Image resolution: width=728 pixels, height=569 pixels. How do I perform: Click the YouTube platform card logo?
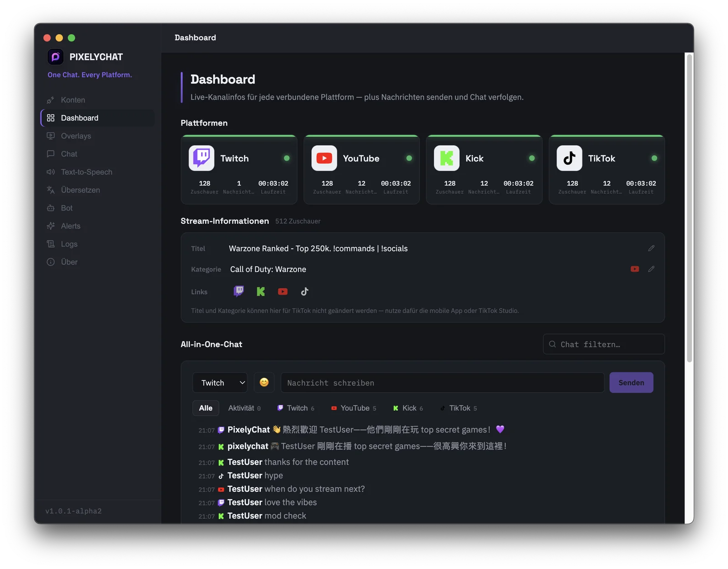click(x=324, y=158)
